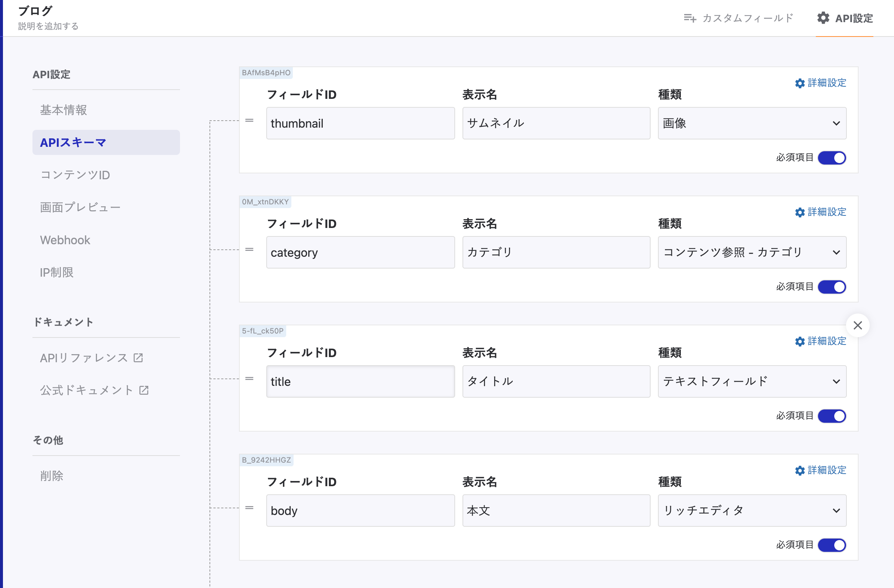This screenshot has width=894, height=588.
Task: Expand the 画像 type dropdown
Action: [x=752, y=123]
